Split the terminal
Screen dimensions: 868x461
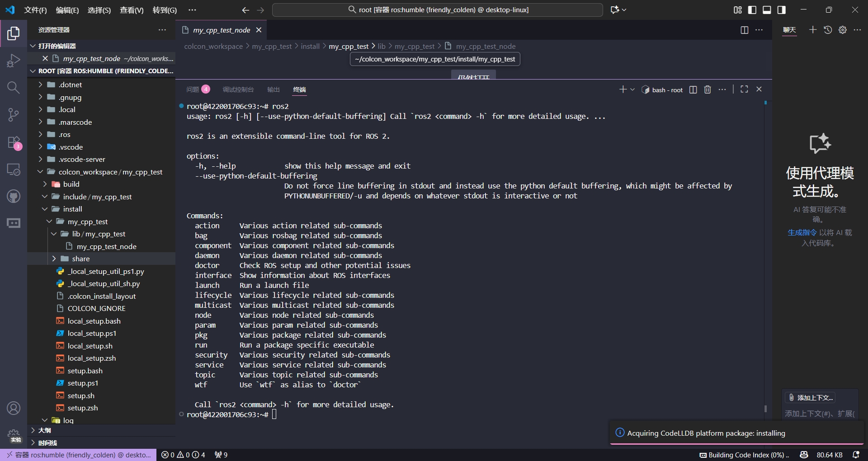click(693, 89)
